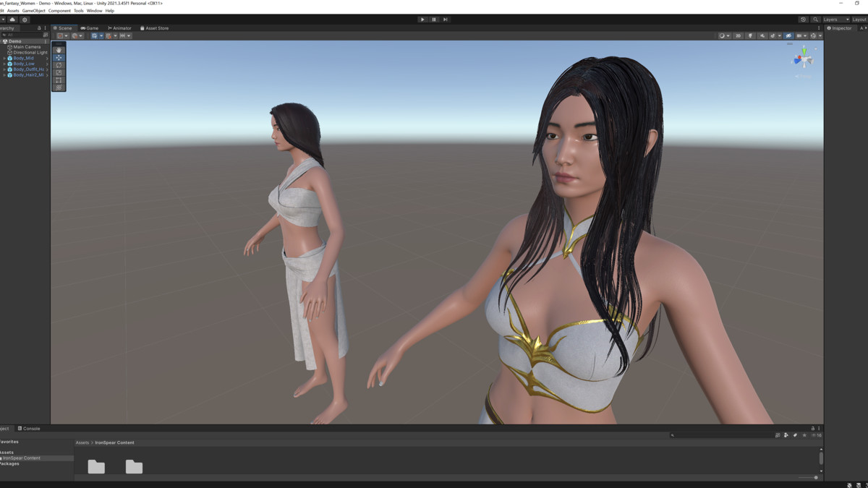The image size is (868, 488).
Task: Select the Hand view tool
Action: pyautogui.click(x=59, y=50)
